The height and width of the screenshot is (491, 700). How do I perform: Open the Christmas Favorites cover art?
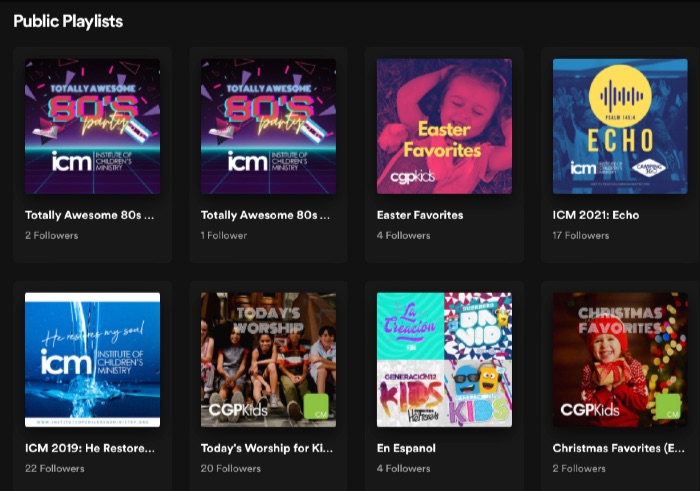[620, 360]
